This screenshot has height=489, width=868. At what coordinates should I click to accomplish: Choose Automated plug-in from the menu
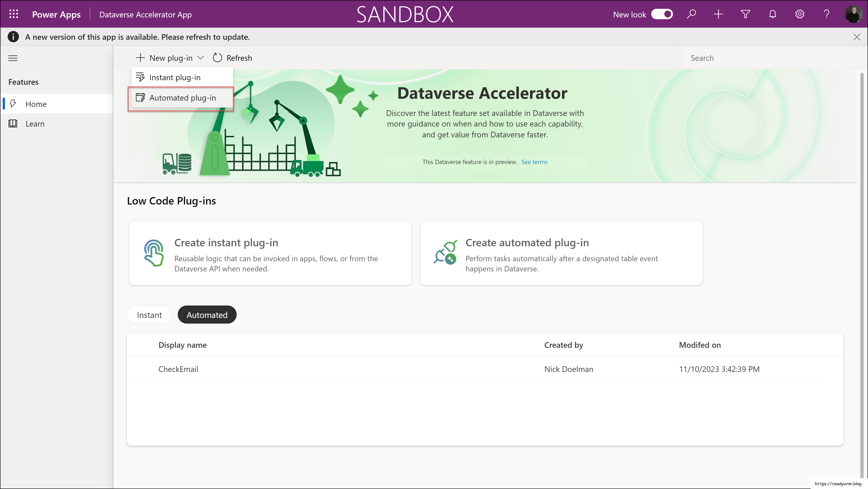[183, 98]
